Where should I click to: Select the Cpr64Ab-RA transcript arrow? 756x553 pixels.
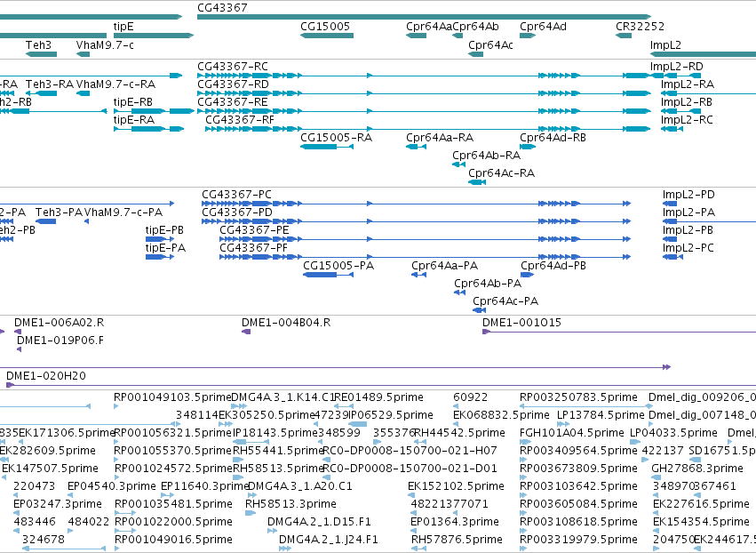click(x=458, y=164)
